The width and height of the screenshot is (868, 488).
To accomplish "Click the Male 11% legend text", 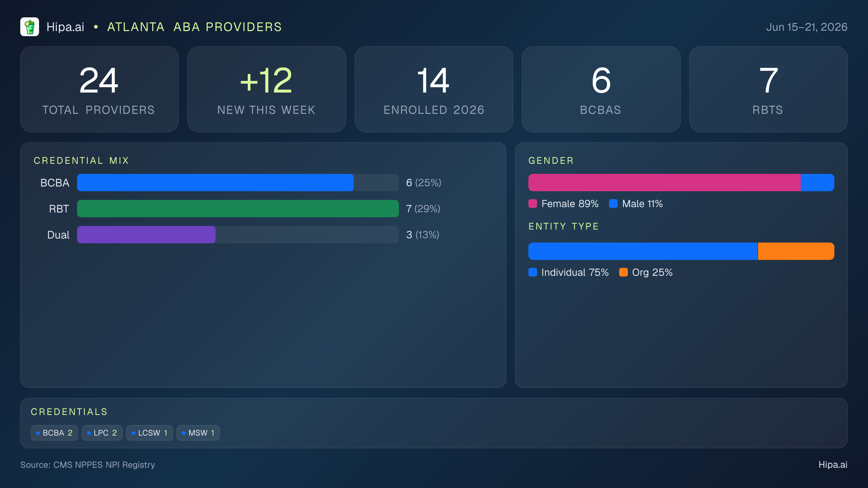I will point(642,204).
